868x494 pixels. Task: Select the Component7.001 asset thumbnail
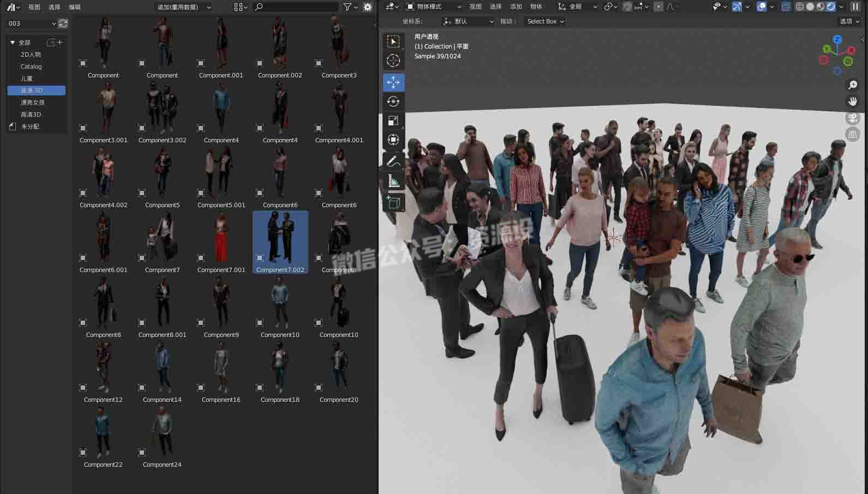coord(221,240)
